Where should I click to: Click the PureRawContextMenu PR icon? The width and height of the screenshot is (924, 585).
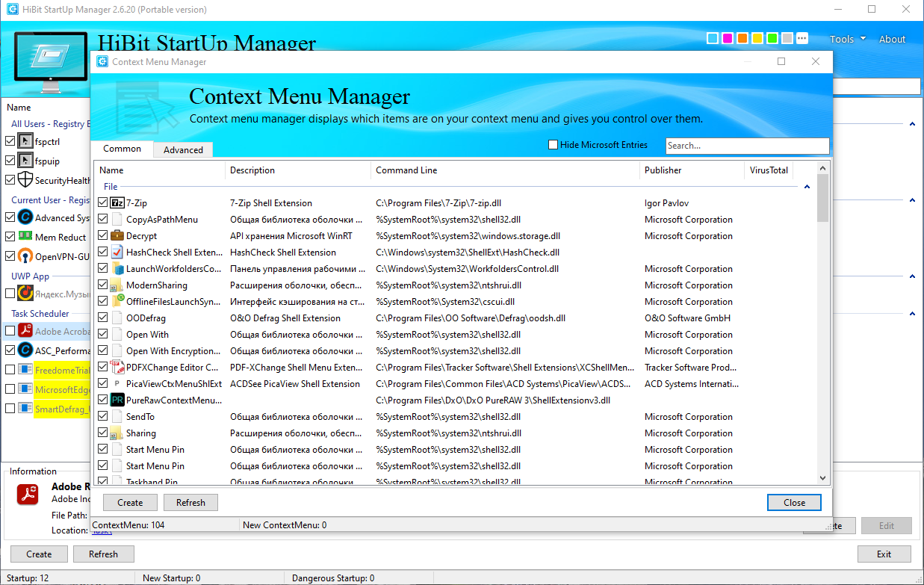(117, 400)
